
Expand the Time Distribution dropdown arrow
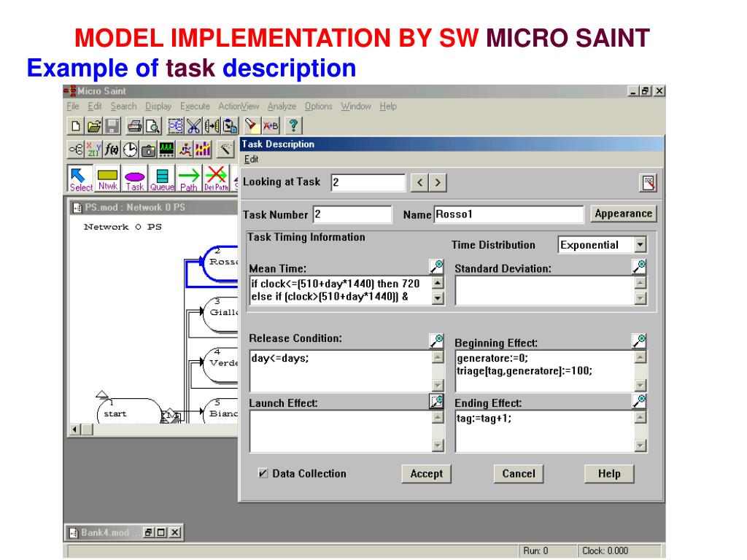point(640,245)
